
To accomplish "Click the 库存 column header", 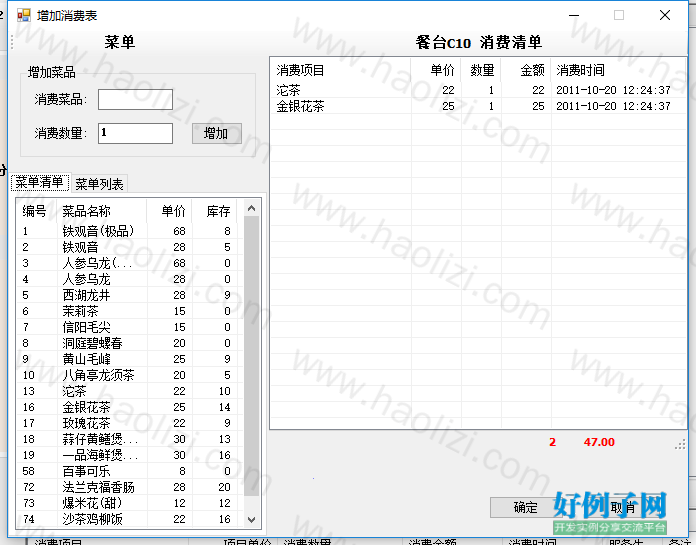I will [x=215, y=211].
